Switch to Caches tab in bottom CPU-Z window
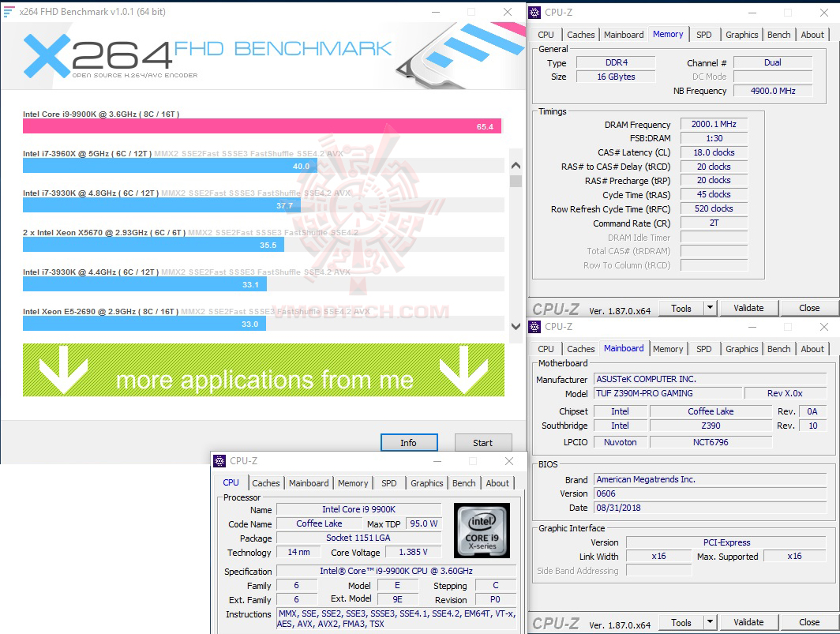 coord(266,483)
